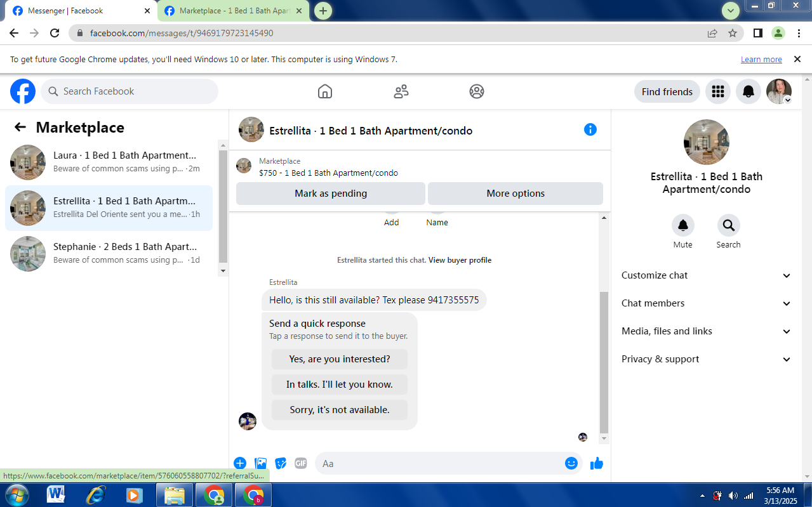The image size is (812, 507).
Task: Open the View buyer profile link
Action: [460, 260]
